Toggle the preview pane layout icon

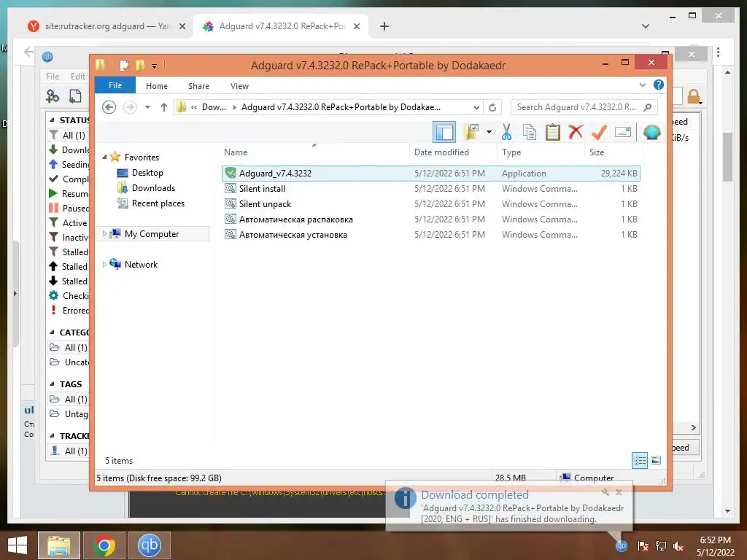[x=444, y=132]
